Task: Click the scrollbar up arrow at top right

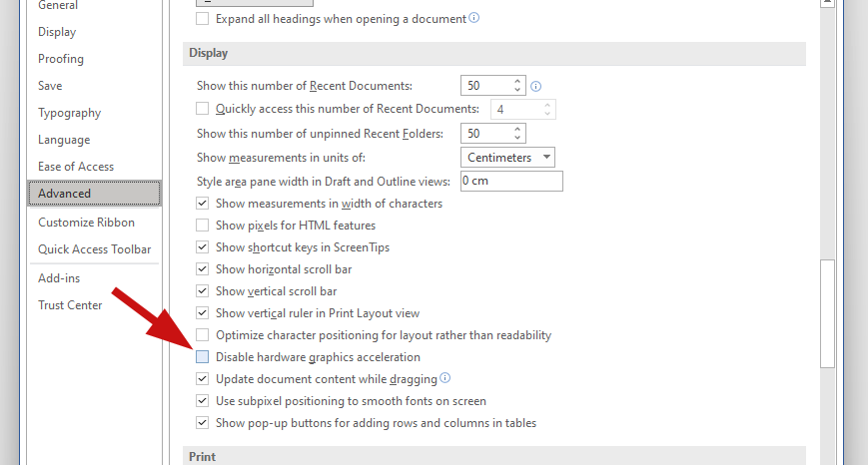Action: pyautogui.click(x=827, y=3)
